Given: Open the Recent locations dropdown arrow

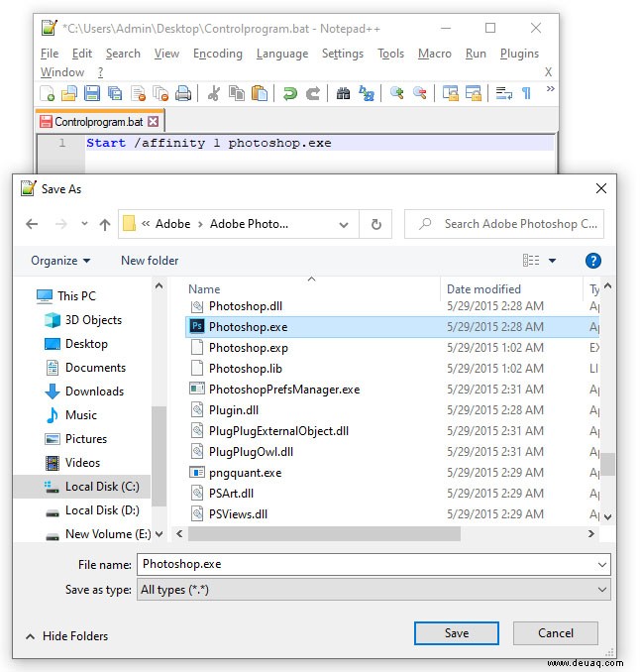Looking at the screenshot, I should pos(84,224).
